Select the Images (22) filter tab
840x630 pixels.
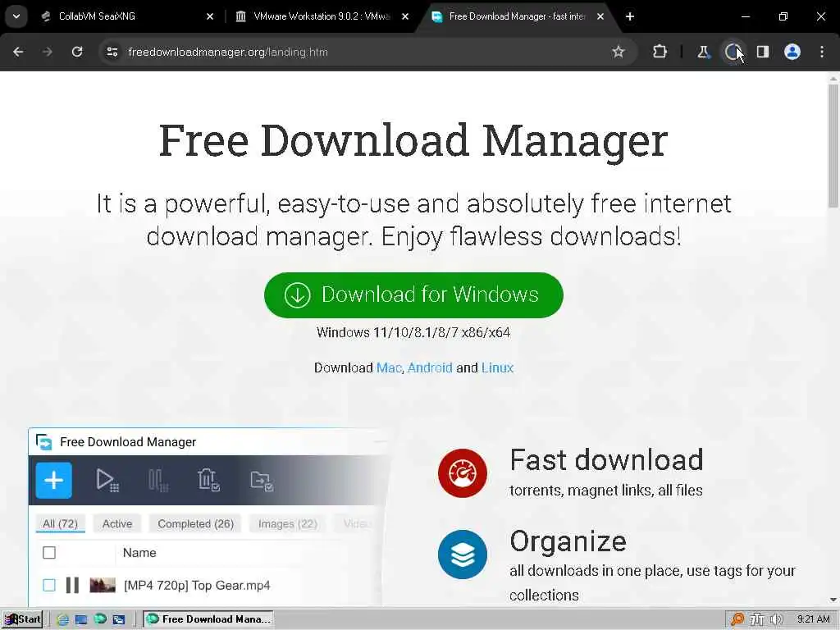click(288, 523)
